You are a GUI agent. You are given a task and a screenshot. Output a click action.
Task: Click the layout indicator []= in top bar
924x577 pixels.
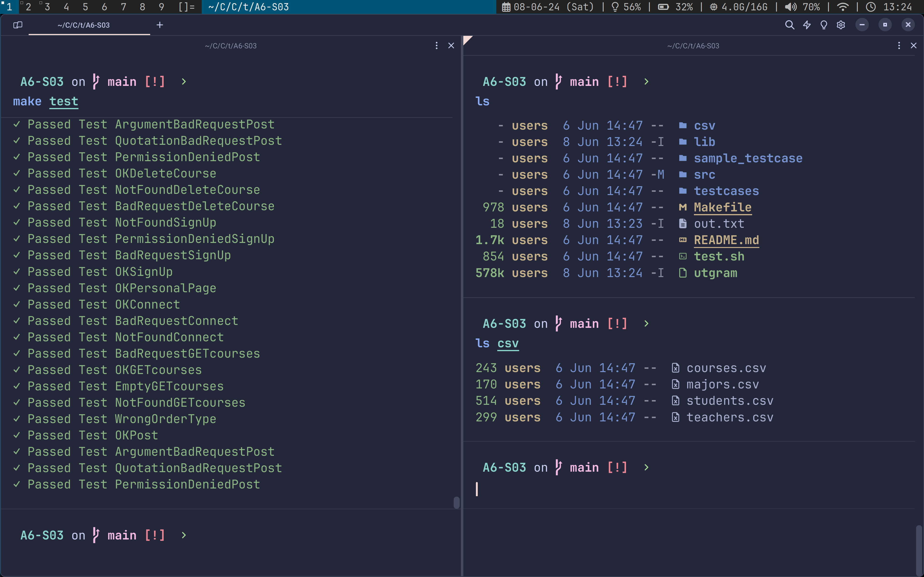point(186,7)
